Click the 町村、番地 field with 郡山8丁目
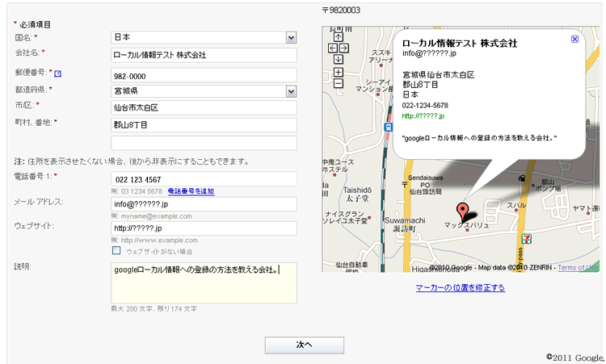 [x=204, y=125]
